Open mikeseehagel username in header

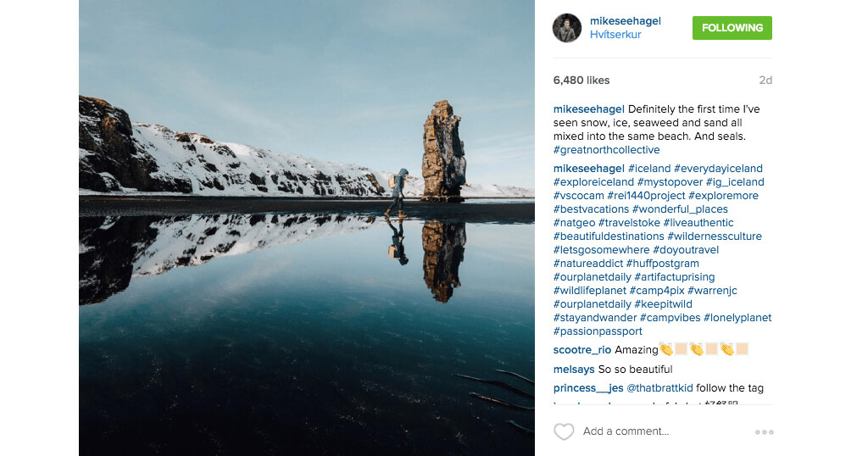point(625,20)
